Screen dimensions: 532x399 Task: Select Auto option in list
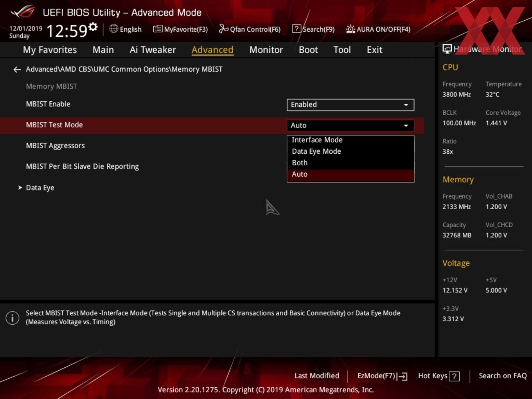tap(350, 174)
